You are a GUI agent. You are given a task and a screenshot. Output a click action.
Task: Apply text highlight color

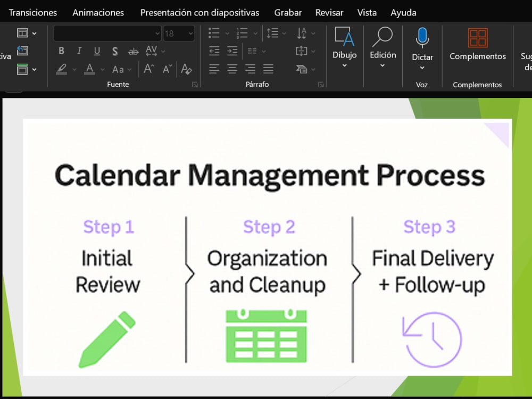tap(61, 69)
